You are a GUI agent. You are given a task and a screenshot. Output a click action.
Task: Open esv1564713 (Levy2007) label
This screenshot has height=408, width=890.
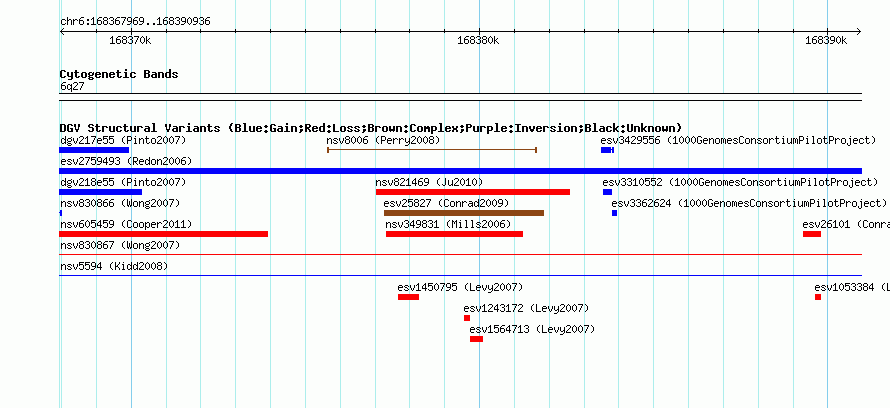[532, 329]
